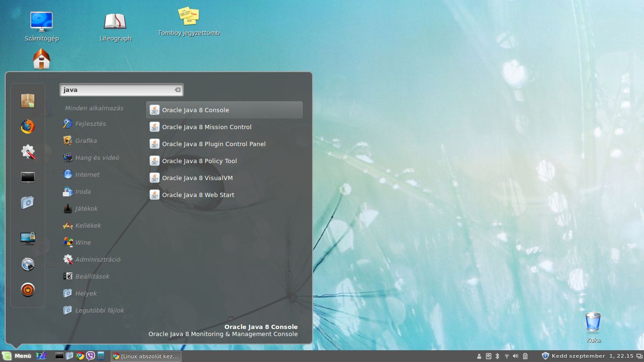
Task: Launch Oracle Java 8 Mission Control
Action: pos(224,127)
